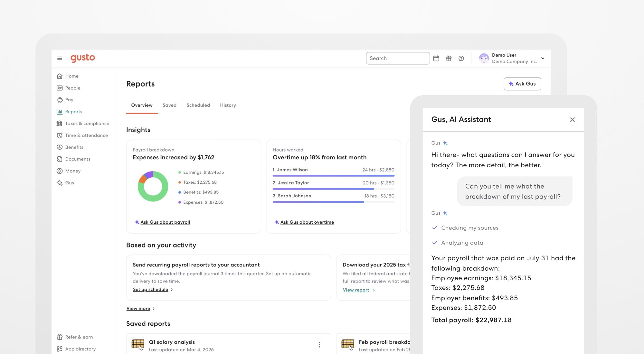Switch to the Saved tab

pyautogui.click(x=169, y=105)
